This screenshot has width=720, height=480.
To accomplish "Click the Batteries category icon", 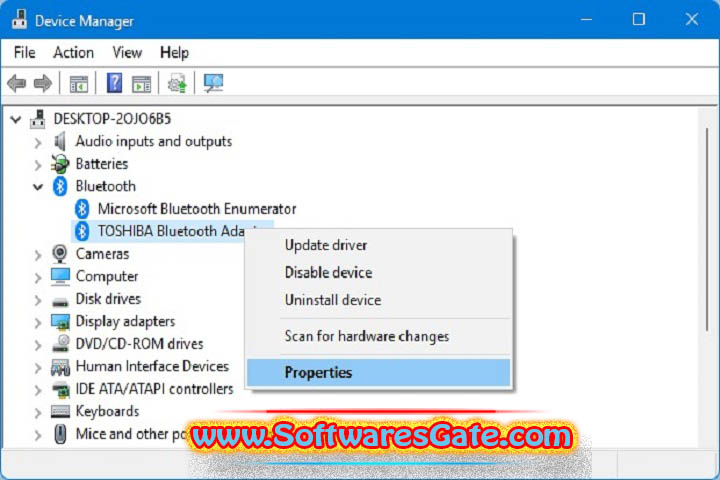I will point(60,164).
